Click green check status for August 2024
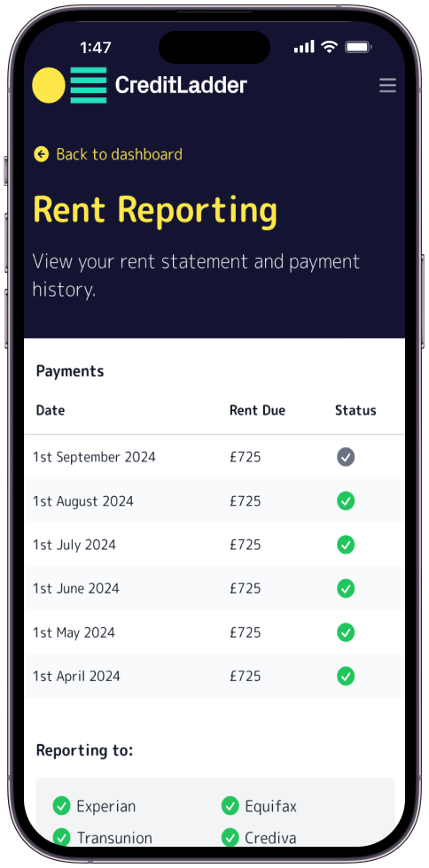Screen dimensions: 429x868 346,501
